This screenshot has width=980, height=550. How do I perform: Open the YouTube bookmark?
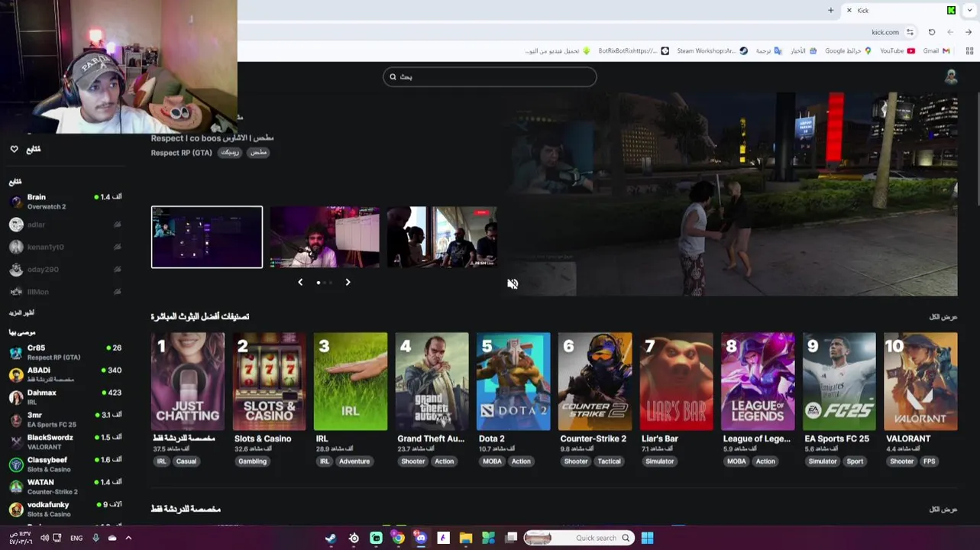(x=897, y=50)
